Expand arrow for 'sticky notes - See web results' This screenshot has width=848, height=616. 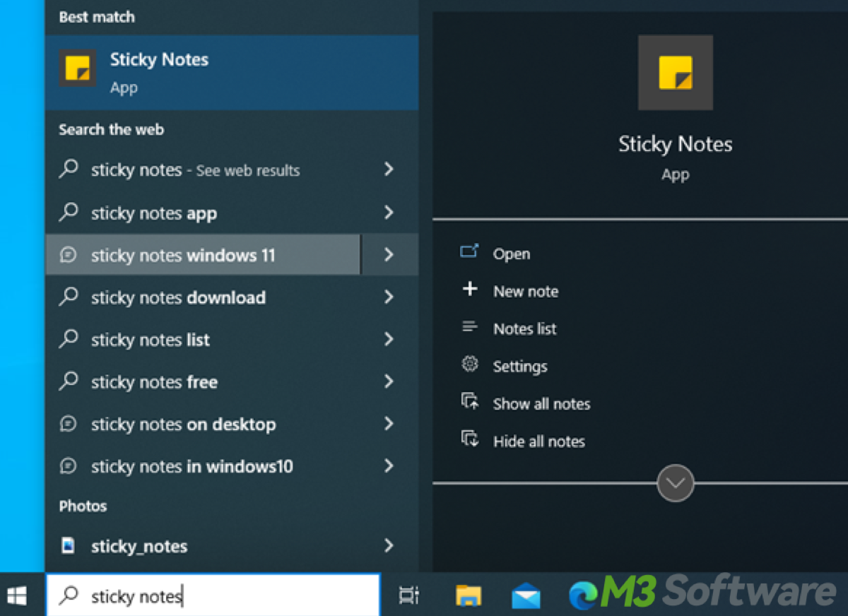coord(389,170)
